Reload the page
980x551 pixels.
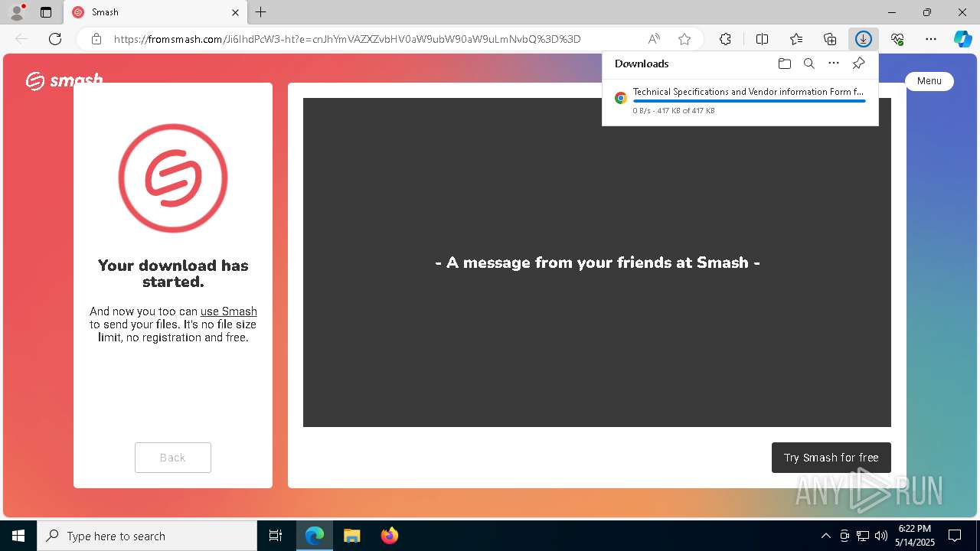pos(55,39)
